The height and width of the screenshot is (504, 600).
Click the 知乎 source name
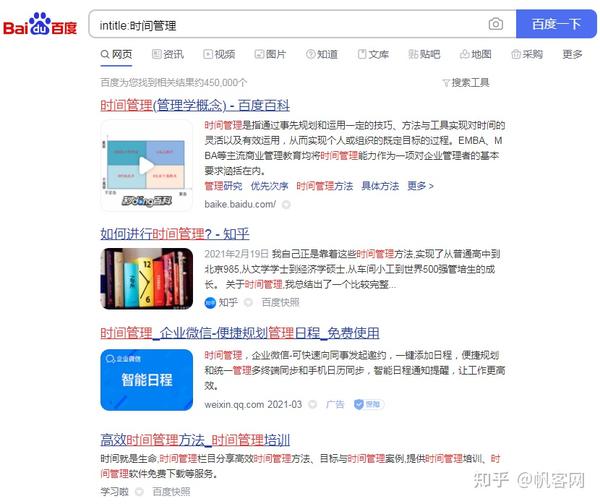[228, 303]
